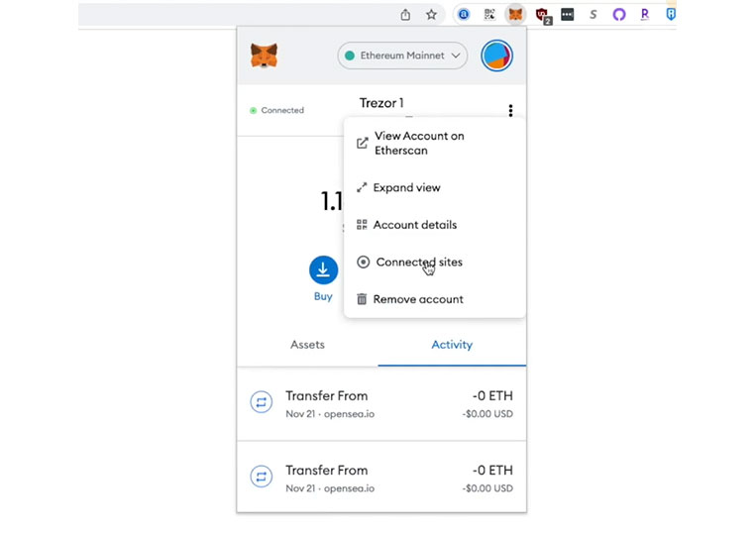Click the purple R extension icon
Viewport: 756px width, 536px height.
pos(645,15)
